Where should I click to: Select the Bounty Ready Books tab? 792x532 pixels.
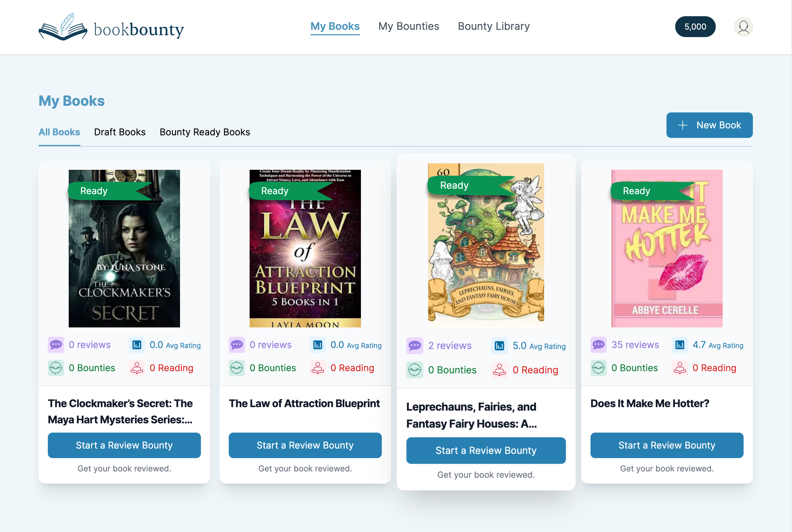coord(205,132)
